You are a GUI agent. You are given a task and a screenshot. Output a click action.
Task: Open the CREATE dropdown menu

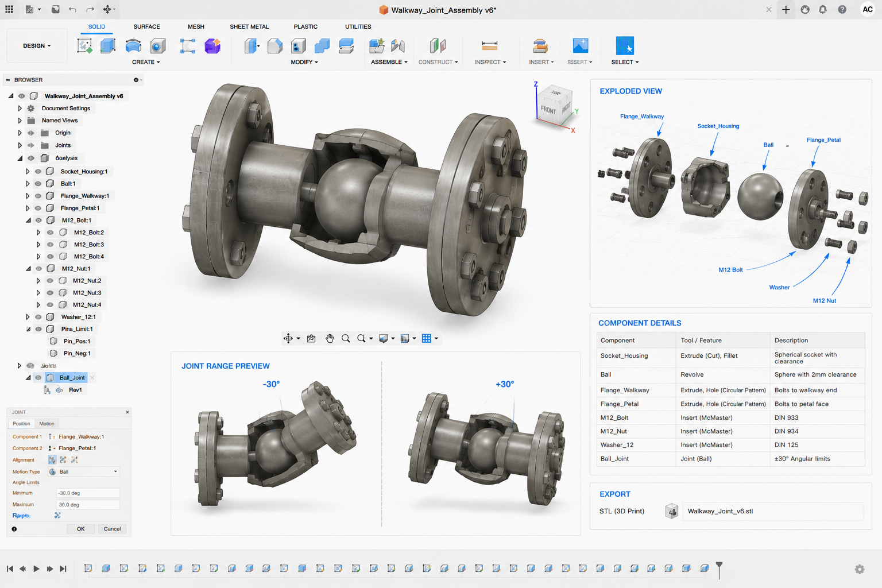click(x=146, y=62)
